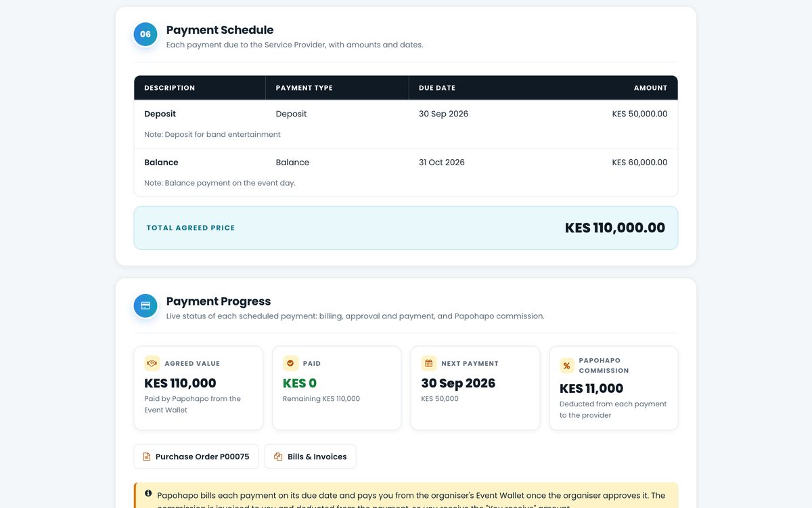Click the Next Payment date 30 Sep 2026
The image size is (812, 508).
458,383
